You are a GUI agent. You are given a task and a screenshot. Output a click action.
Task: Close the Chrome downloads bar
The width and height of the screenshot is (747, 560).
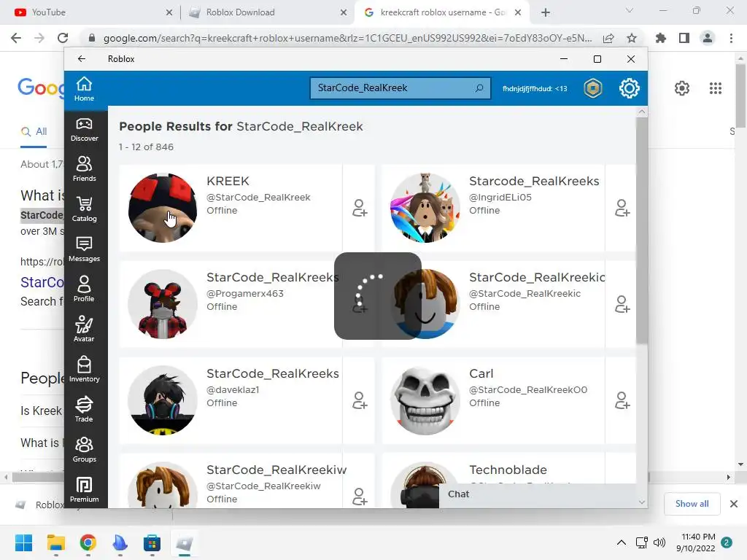tap(734, 504)
